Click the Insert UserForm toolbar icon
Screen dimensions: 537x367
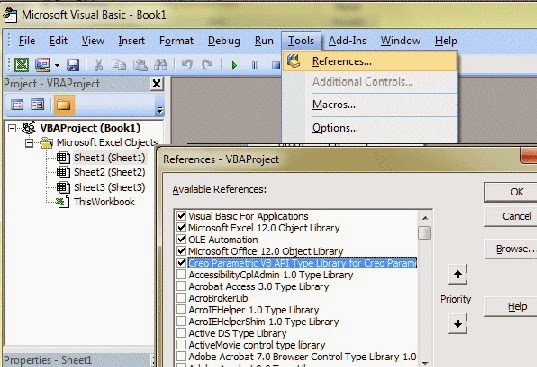coord(43,65)
